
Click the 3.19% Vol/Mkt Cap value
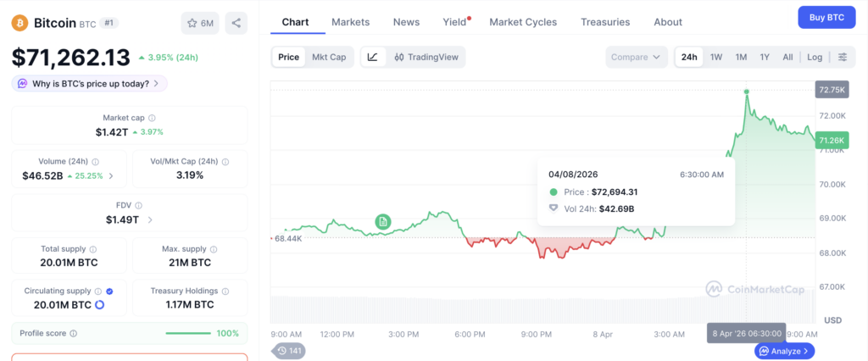[x=190, y=175]
